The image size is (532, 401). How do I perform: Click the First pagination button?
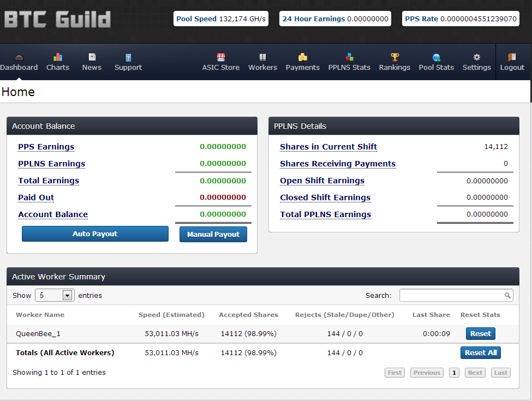pyautogui.click(x=394, y=373)
